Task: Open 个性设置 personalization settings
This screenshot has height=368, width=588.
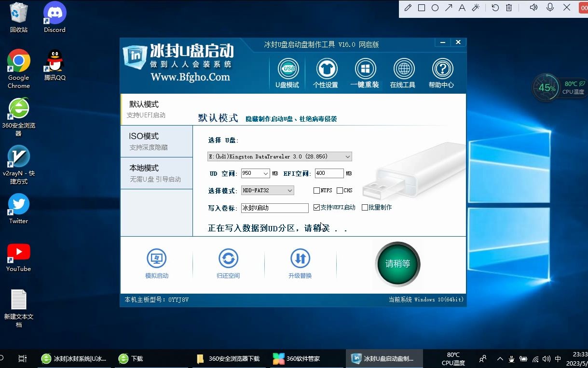Action: point(326,71)
